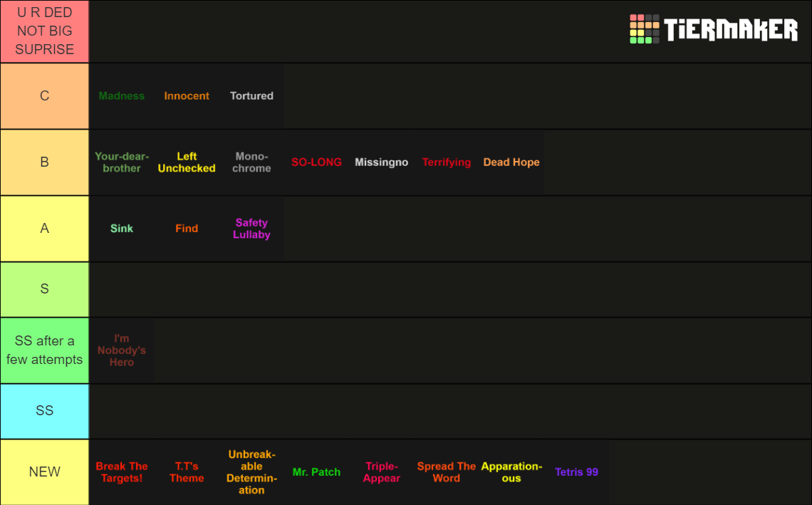Select the Dead Hope entry
Image resolution: width=812 pixels, height=505 pixels.
click(511, 162)
